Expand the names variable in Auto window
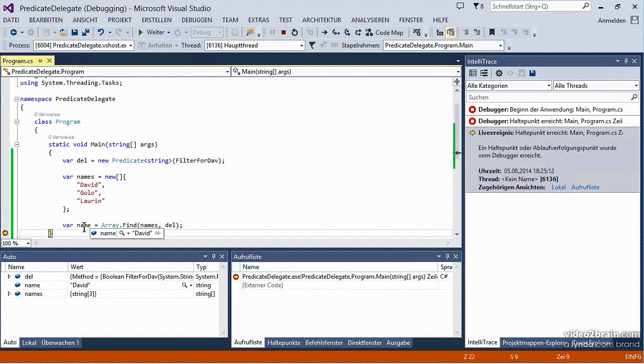The width and height of the screenshot is (644, 364). [9, 294]
